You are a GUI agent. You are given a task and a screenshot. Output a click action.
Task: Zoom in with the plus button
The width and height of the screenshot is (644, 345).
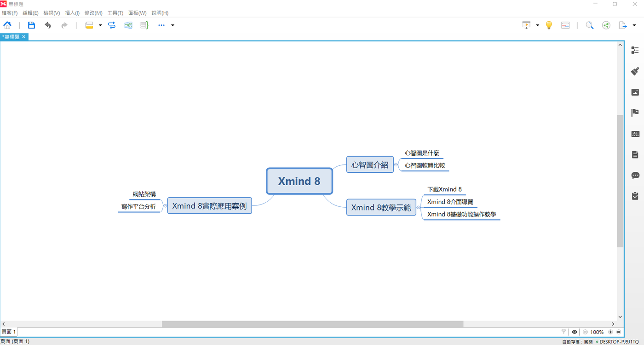point(610,332)
